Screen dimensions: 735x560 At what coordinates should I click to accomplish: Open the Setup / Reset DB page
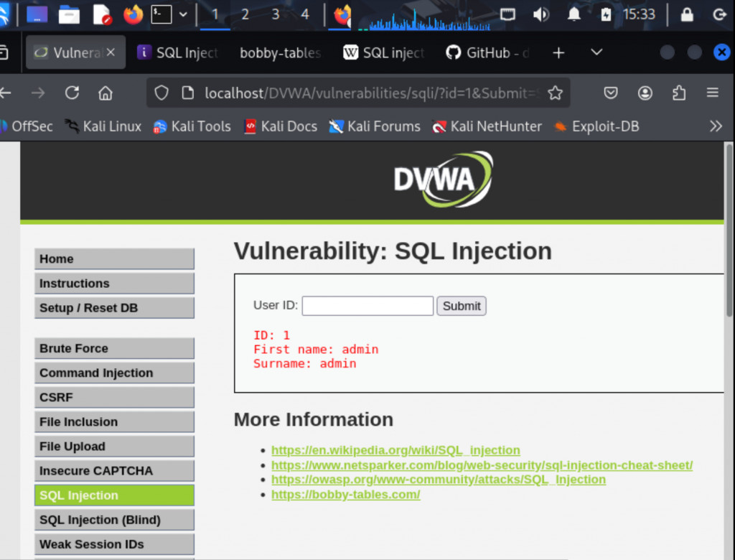coord(114,308)
